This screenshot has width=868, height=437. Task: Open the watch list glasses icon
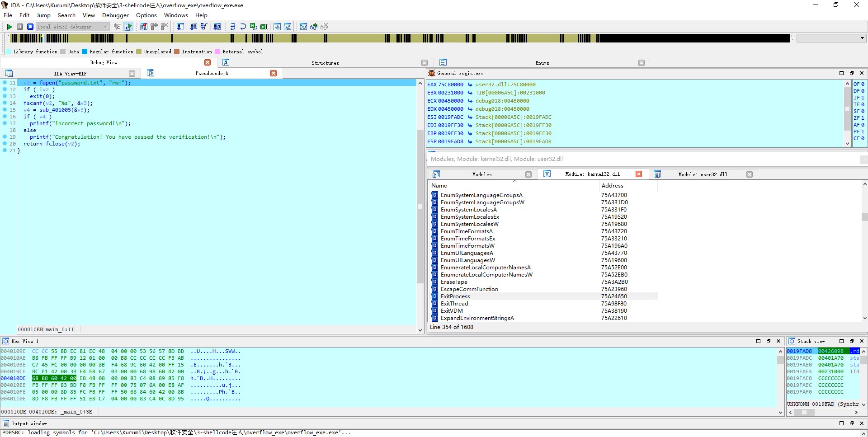click(x=303, y=27)
